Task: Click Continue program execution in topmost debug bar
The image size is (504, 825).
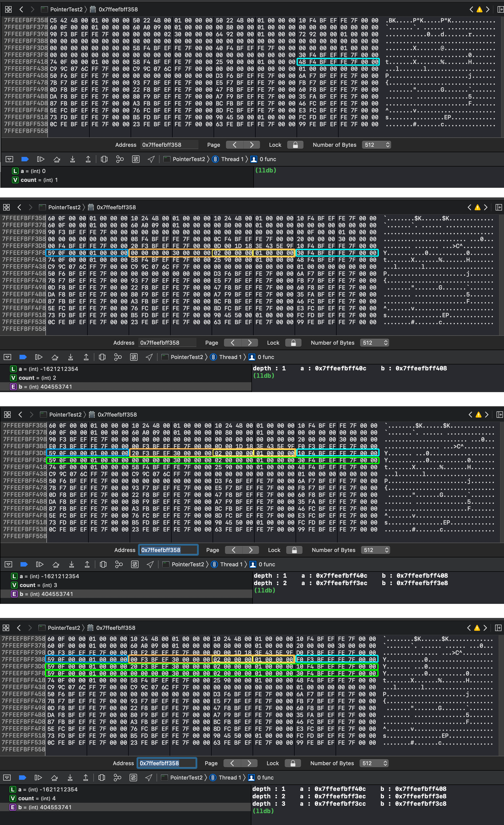Action: tap(40, 159)
